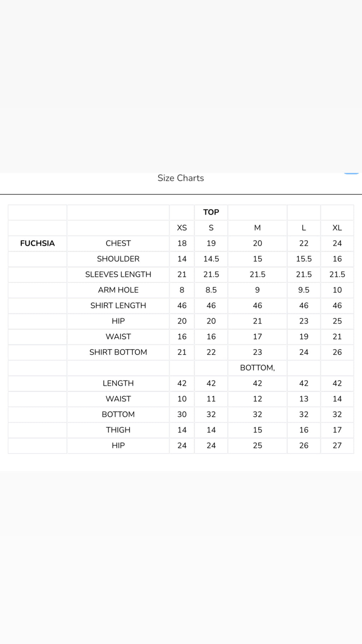Viewport: 362px width, 644px height.
Task: Select the M size column header
Action: pyautogui.click(x=257, y=228)
